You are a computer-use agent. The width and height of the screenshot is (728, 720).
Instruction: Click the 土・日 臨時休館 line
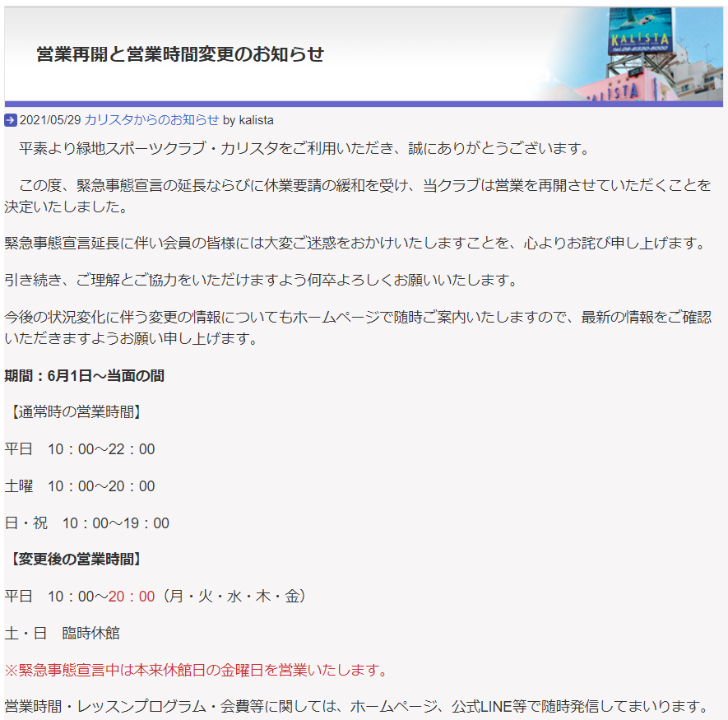[x=63, y=633]
